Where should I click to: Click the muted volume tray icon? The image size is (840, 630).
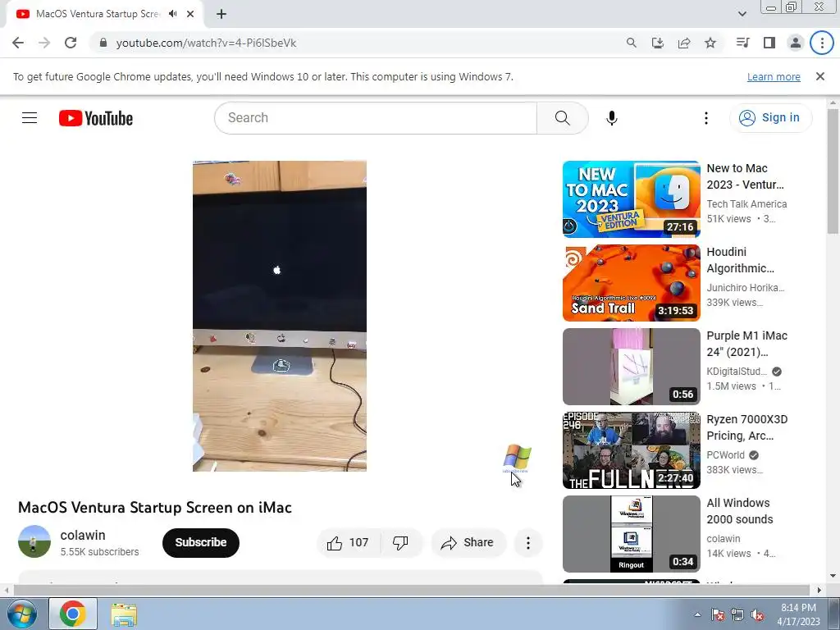point(757,614)
